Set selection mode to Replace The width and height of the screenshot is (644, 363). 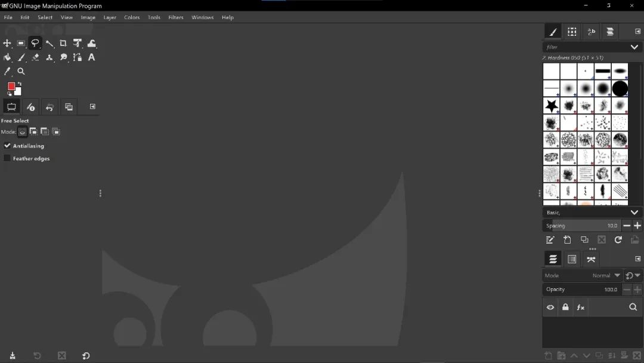pos(22,131)
